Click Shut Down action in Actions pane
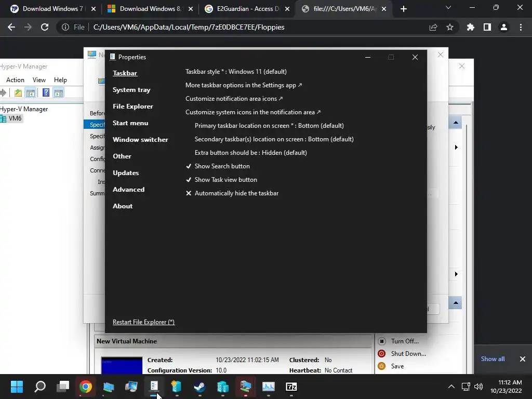The height and width of the screenshot is (399, 532). click(x=408, y=353)
